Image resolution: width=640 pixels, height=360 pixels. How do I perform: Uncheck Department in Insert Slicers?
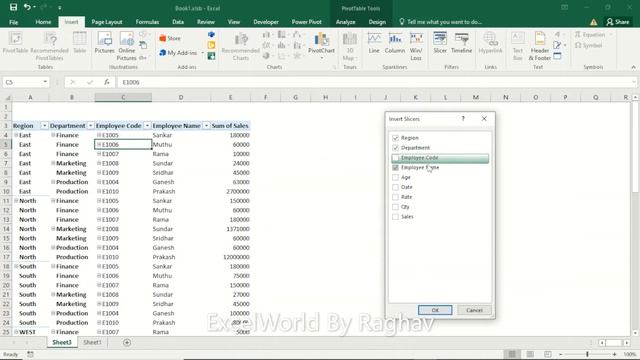click(395, 148)
